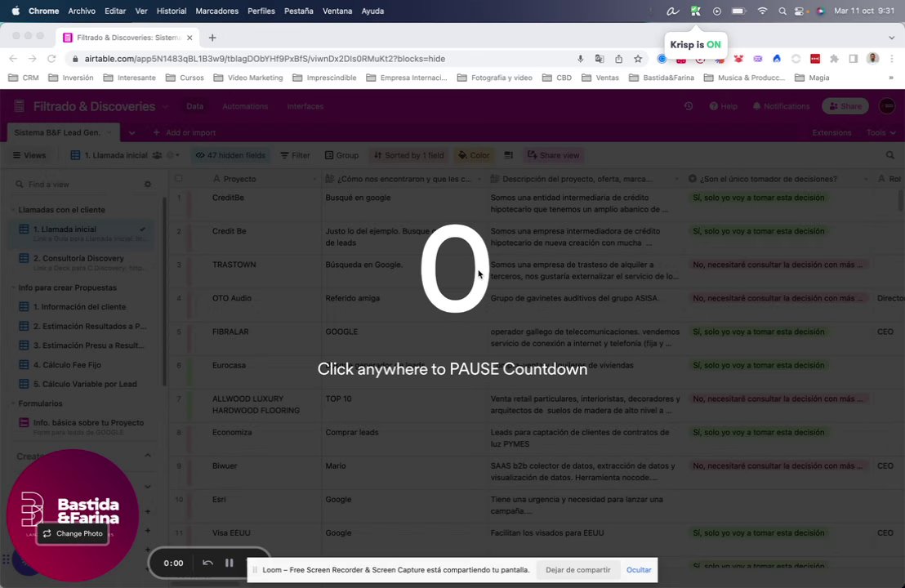Open the Marcadores menu

click(x=216, y=11)
